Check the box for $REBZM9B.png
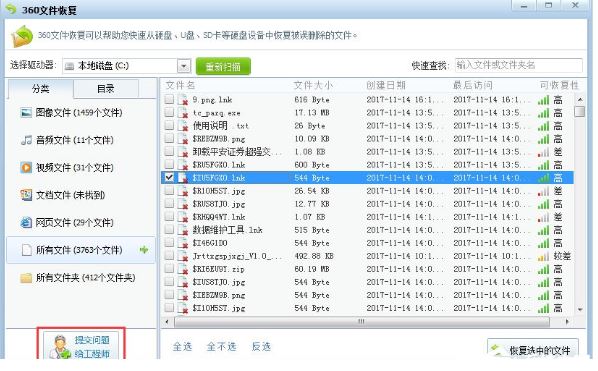598x371 pixels. click(169, 138)
